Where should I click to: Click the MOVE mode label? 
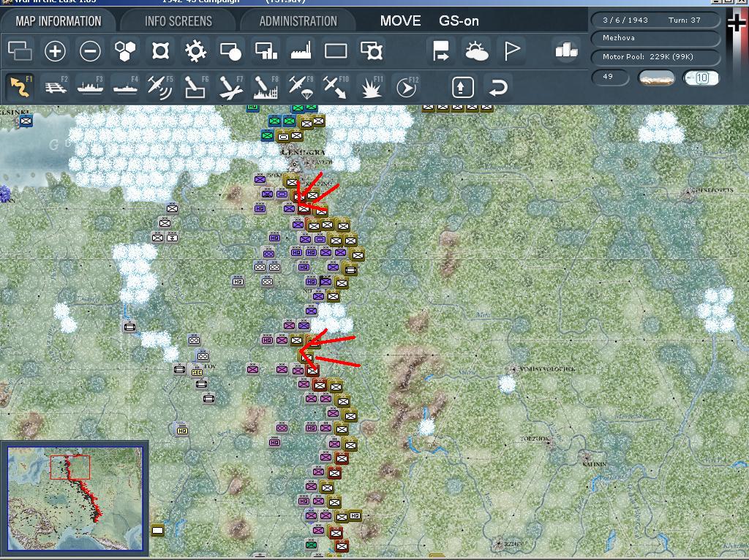400,21
